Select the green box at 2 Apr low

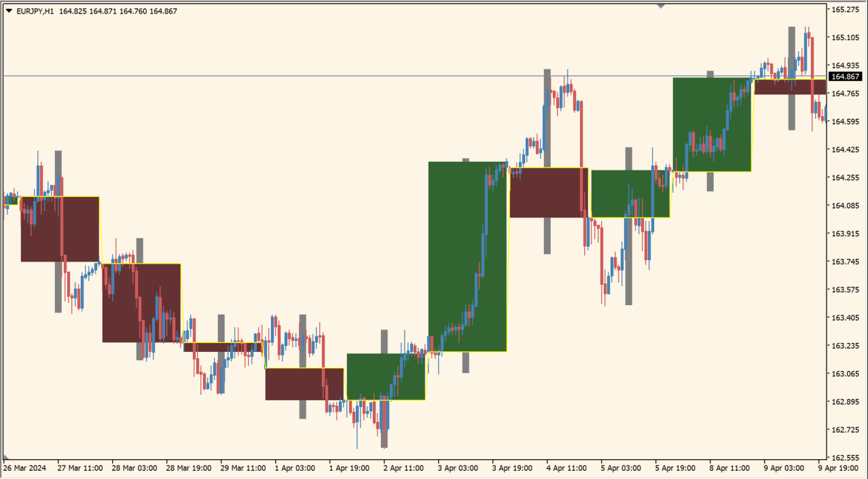(x=386, y=376)
